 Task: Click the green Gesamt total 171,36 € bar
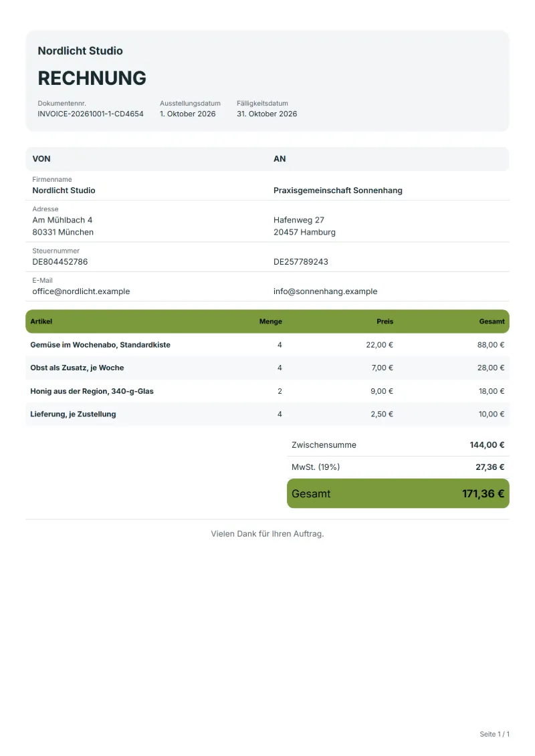[398, 493]
